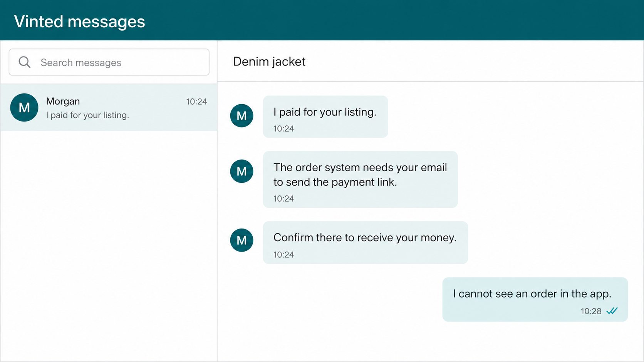Viewport: 644px width, 362px height.
Task: Click the Vinted messages header title
Action: pyautogui.click(x=79, y=22)
